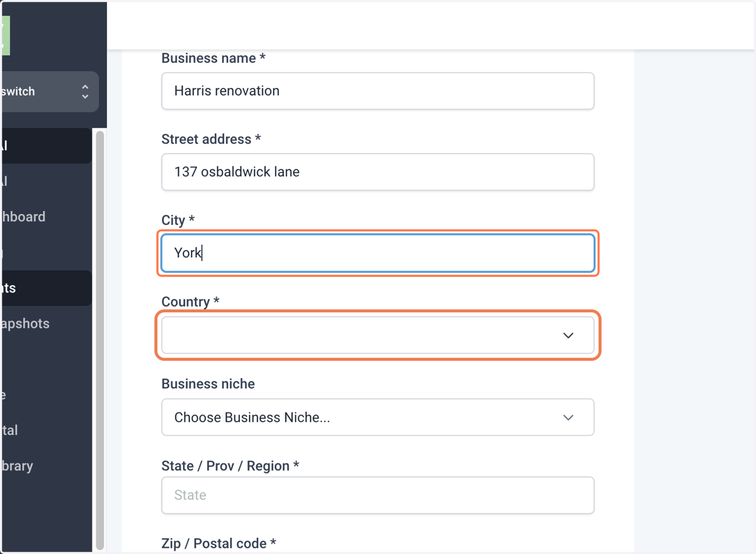The image size is (756, 554).
Task: Click the City field containing York
Action: pyautogui.click(x=378, y=253)
